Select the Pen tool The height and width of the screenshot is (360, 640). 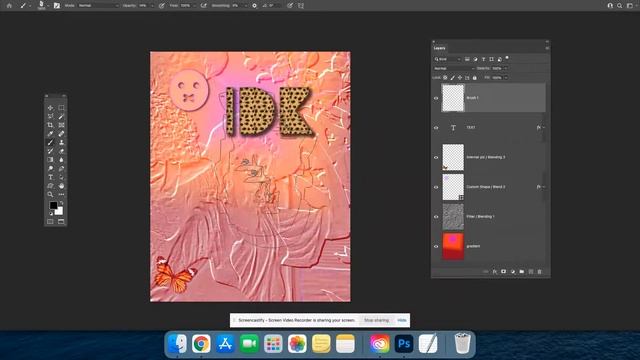61,168
